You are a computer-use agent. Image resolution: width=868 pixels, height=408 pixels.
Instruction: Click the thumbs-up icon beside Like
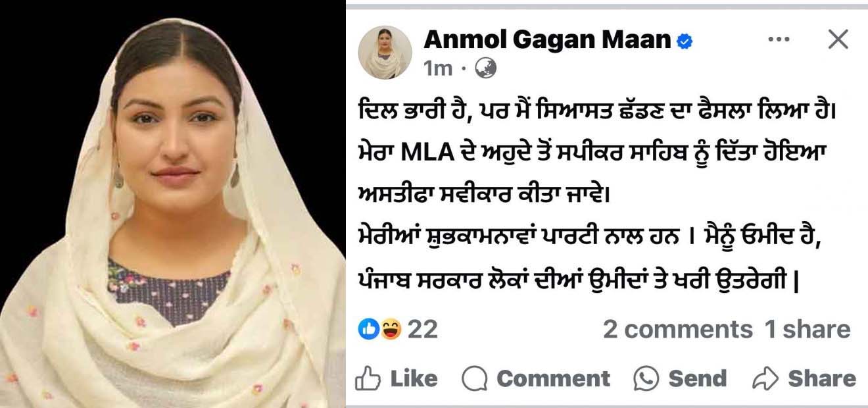368,378
